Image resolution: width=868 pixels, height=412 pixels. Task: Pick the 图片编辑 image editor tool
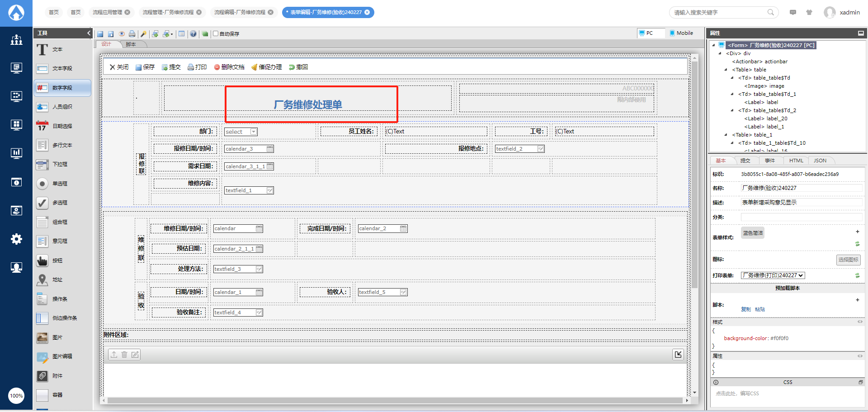click(x=62, y=356)
